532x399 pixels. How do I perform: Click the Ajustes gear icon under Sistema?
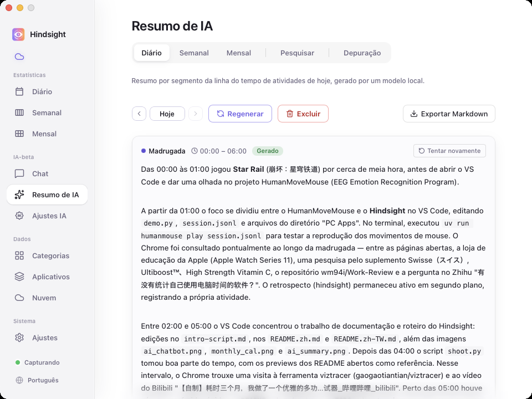(x=19, y=338)
